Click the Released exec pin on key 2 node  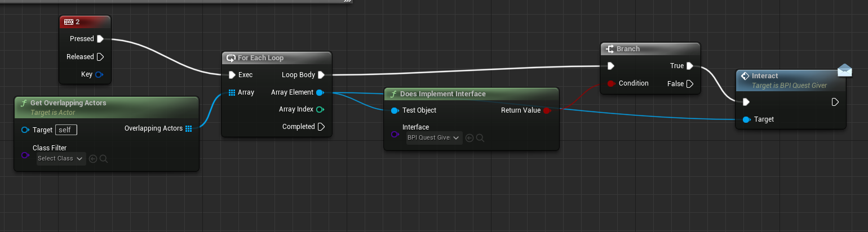[100, 57]
